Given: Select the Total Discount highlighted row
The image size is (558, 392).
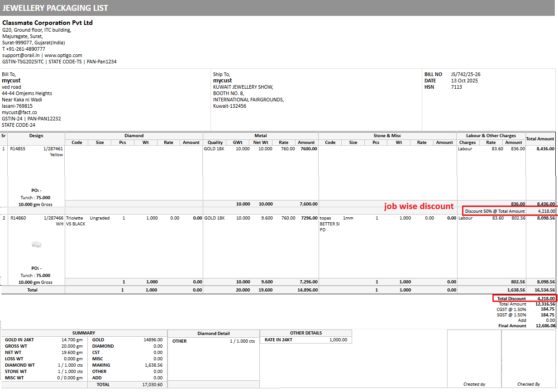Looking at the screenshot, I should [524, 298].
